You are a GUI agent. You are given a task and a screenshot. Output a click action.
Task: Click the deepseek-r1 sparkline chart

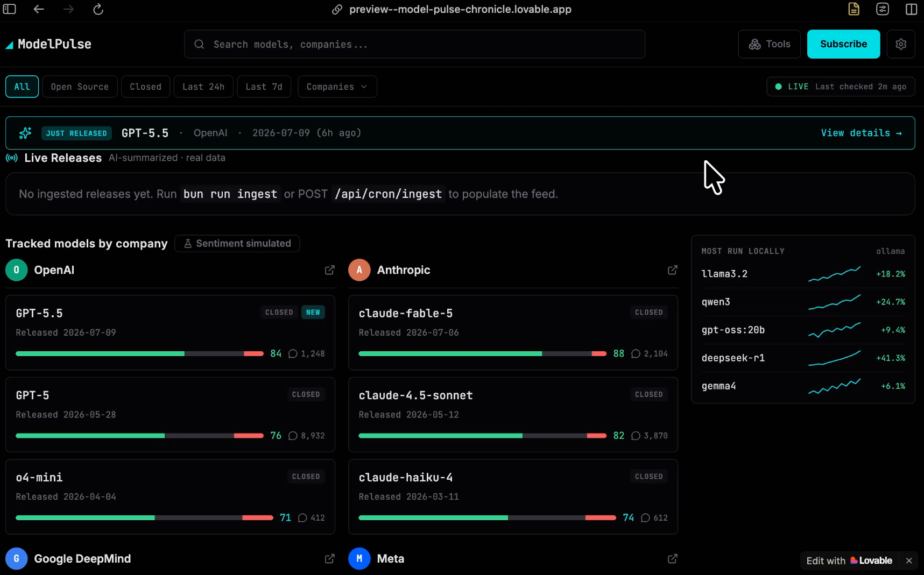[834, 358]
